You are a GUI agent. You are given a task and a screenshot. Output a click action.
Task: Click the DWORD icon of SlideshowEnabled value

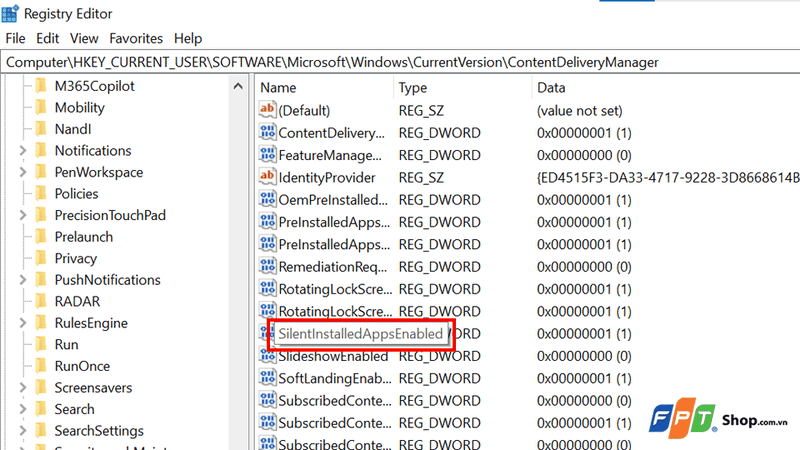(267, 356)
